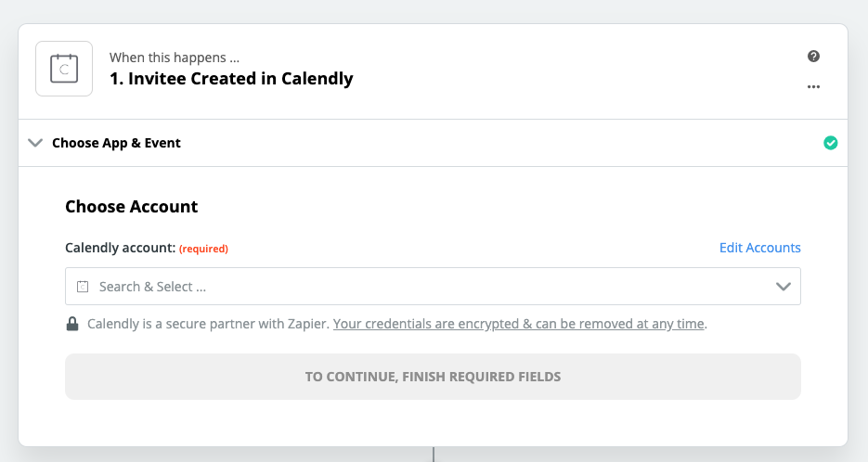Click small Calendly icon inside account field

point(83,287)
